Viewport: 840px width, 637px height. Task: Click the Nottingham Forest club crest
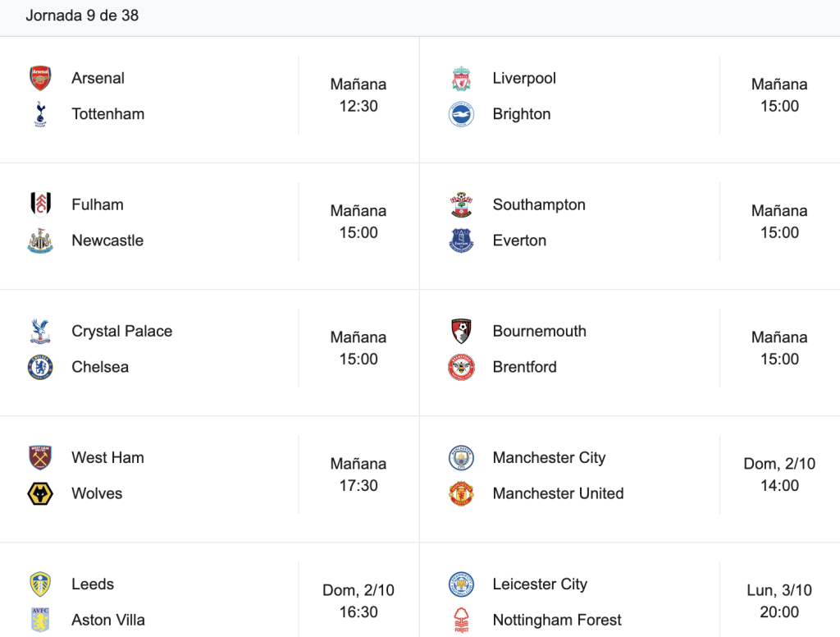(461, 620)
